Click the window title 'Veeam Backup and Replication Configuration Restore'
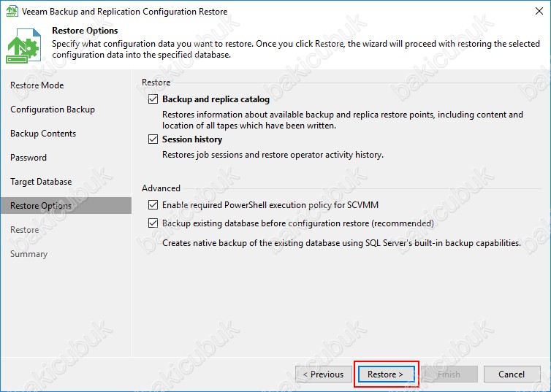The image size is (551, 392). click(124, 12)
